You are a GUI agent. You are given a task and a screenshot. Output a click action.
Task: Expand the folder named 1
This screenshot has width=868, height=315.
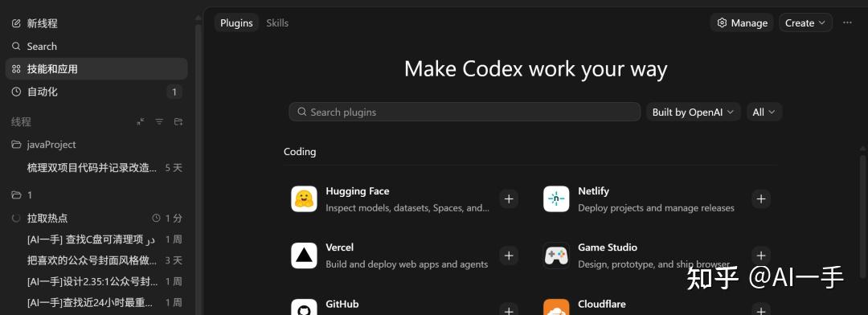tap(96, 195)
